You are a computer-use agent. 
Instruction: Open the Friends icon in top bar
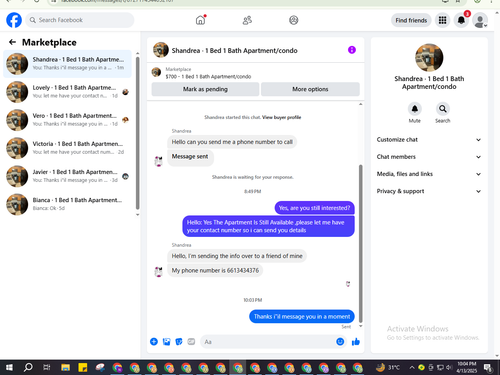(x=247, y=20)
